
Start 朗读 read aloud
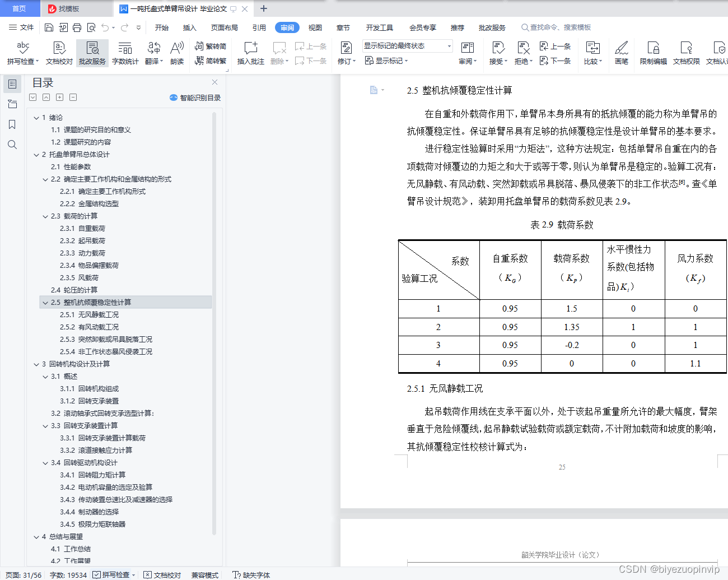[177, 53]
